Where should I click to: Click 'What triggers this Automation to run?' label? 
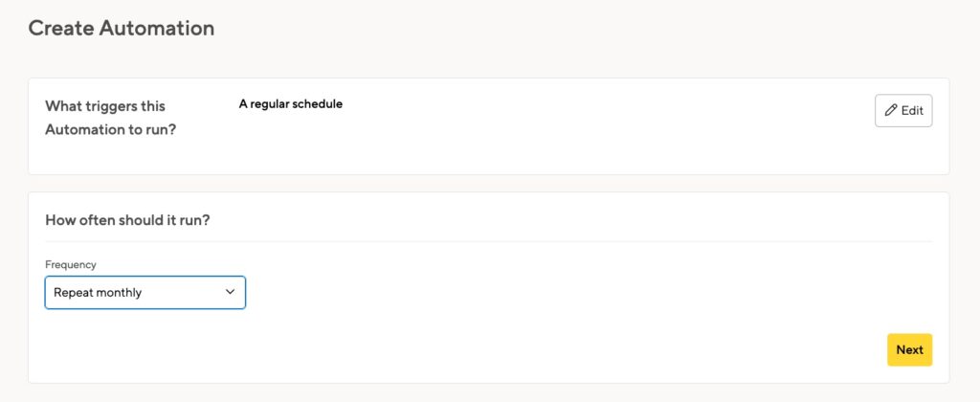[111, 118]
